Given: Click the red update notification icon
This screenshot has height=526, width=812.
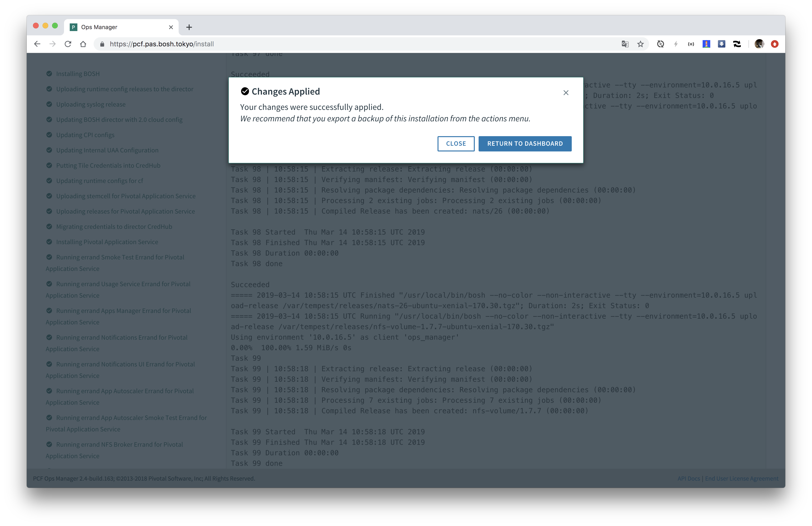Looking at the screenshot, I should click(x=775, y=44).
